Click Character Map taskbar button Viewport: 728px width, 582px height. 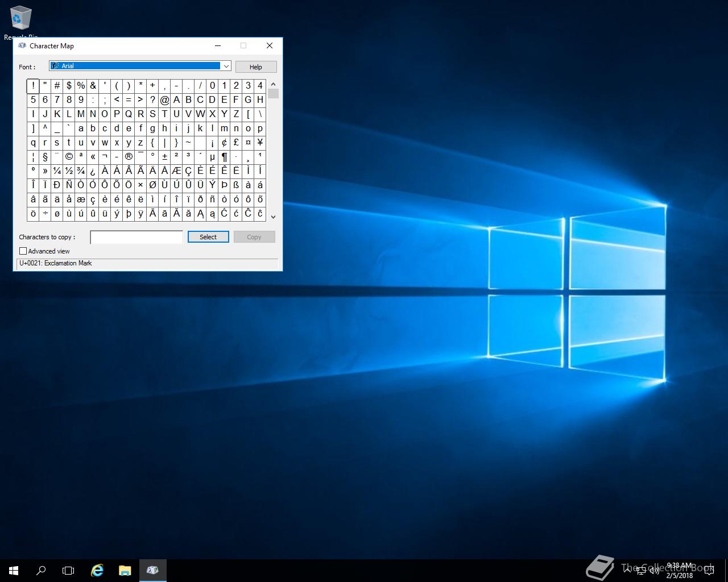click(152, 571)
